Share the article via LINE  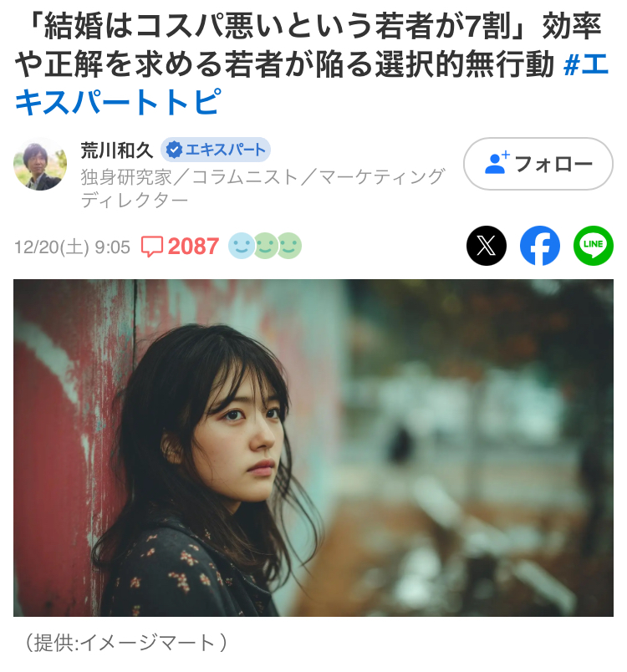pyautogui.click(x=594, y=246)
